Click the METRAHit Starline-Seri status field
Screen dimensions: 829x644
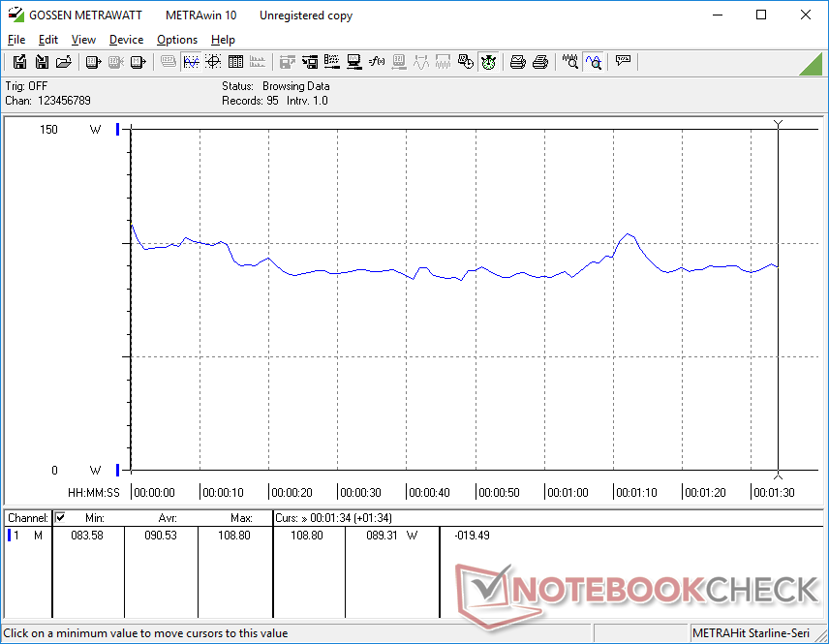point(751,633)
